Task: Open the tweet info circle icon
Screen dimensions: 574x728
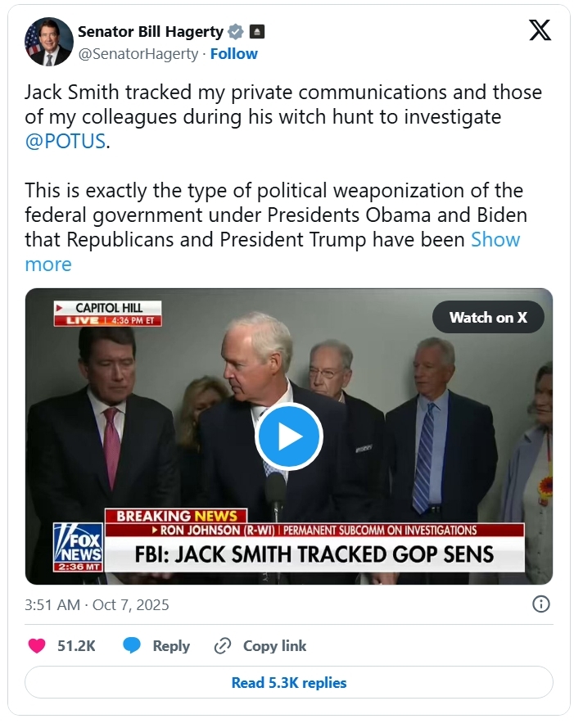Action: point(540,604)
